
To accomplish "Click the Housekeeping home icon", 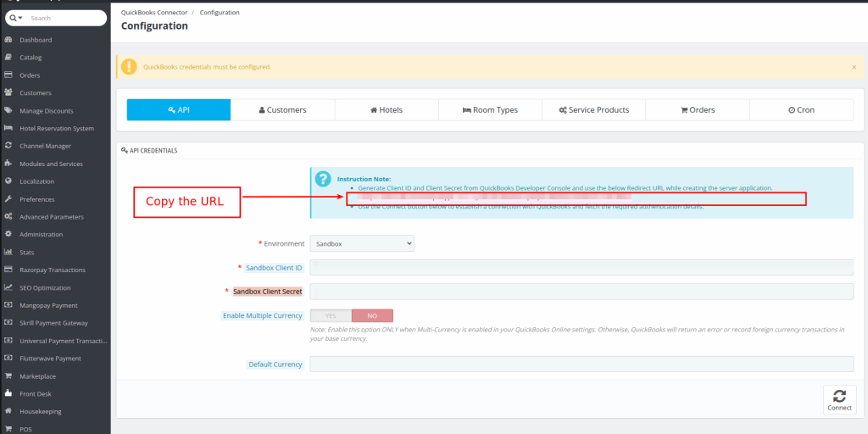I will [8, 412].
